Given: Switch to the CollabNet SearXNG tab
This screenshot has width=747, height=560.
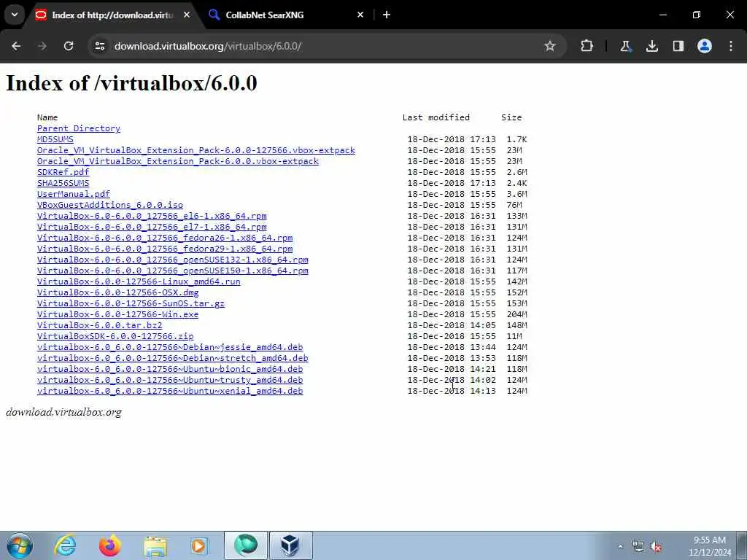Looking at the screenshot, I should click(285, 15).
